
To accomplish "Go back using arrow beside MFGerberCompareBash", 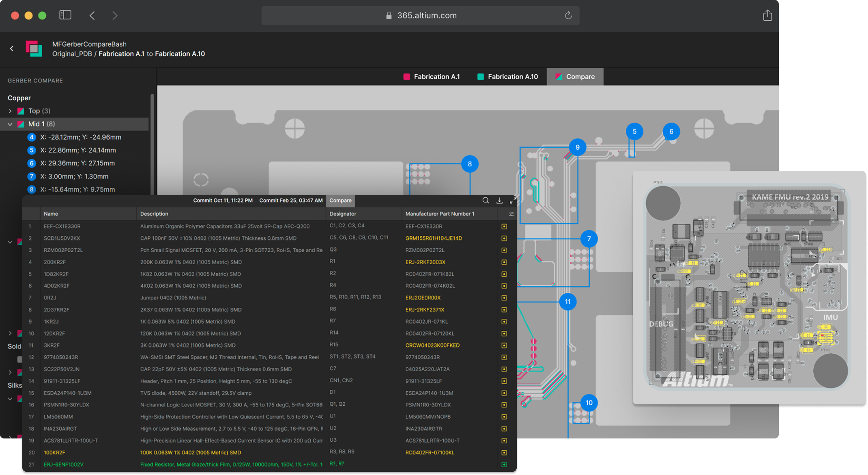I will tap(12, 49).
